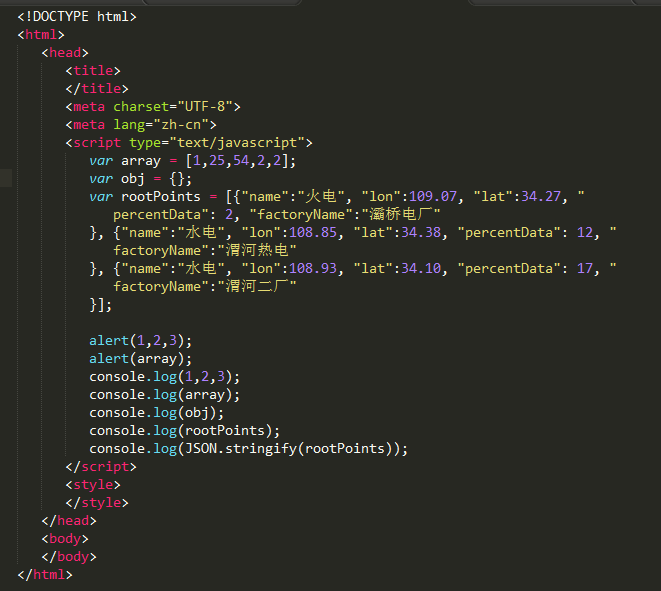Image resolution: width=661 pixels, height=591 pixels.
Task: Click JSON.stringify in the last console.log line
Action: pos(241,449)
